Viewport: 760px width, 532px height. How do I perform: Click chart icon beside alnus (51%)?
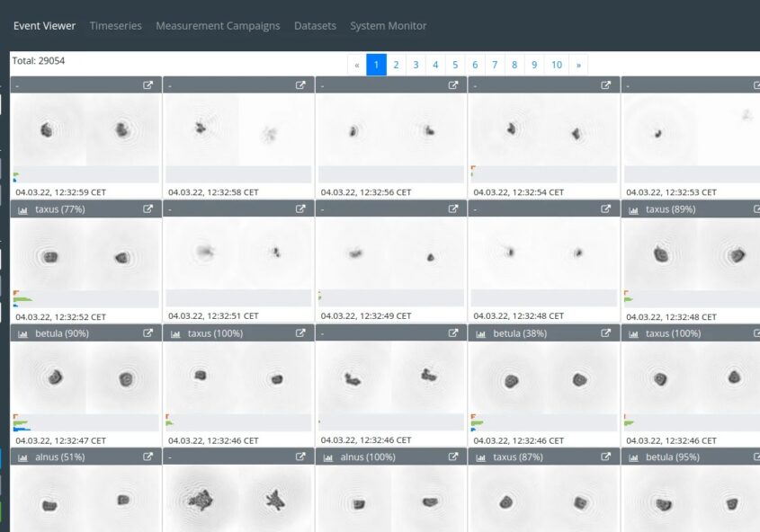22,457
